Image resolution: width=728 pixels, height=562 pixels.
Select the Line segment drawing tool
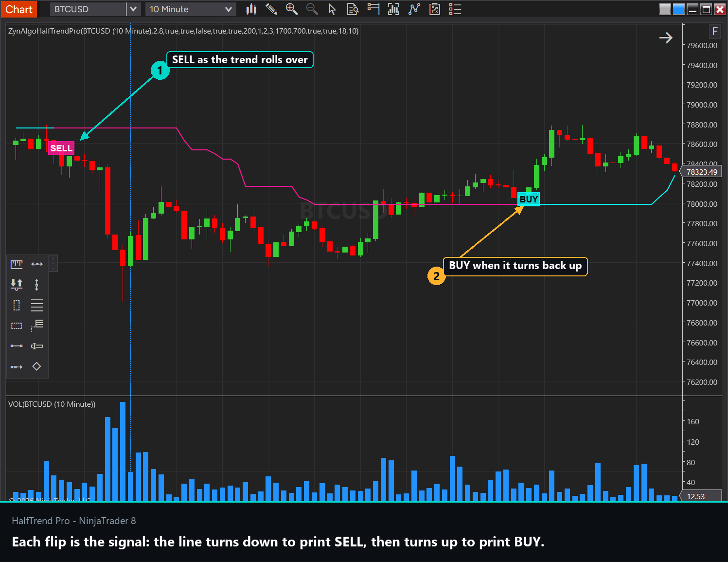pos(17,346)
